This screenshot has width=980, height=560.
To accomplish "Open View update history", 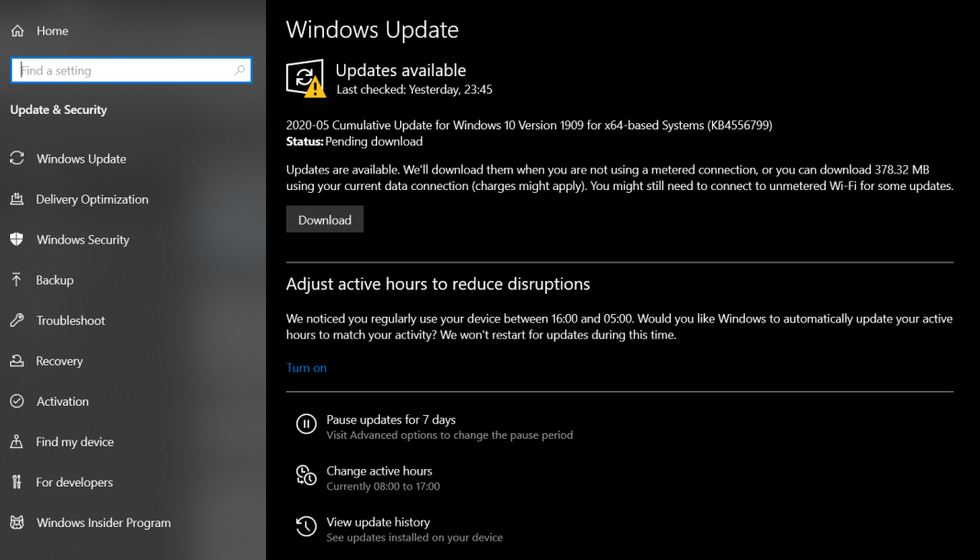I will (x=378, y=521).
